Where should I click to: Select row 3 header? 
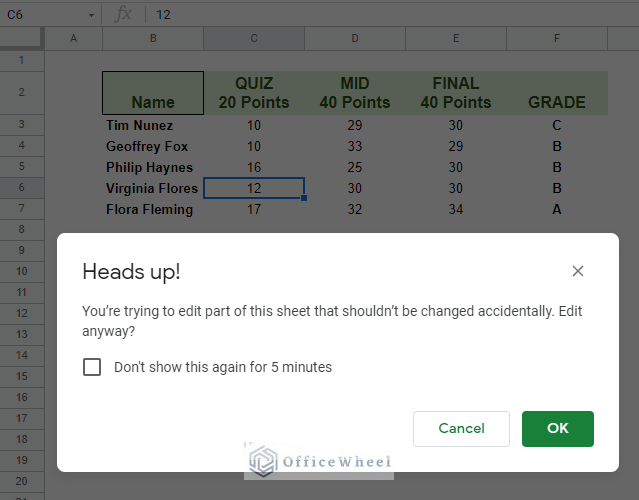(22, 124)
